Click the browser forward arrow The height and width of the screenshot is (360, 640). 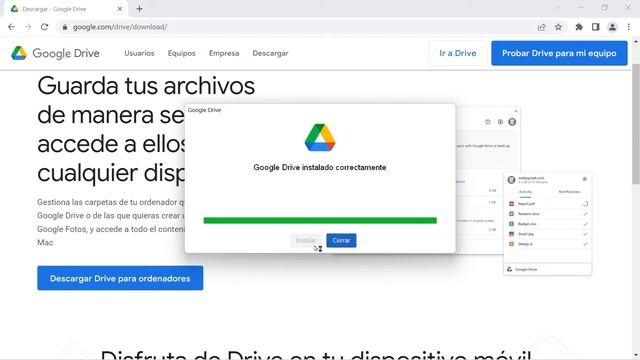[x=28, y=27]
